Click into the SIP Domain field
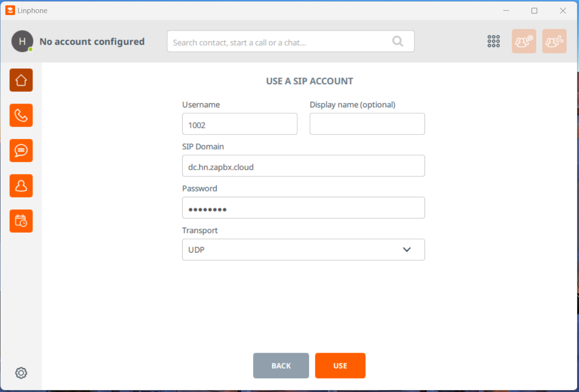 point(303,166)
